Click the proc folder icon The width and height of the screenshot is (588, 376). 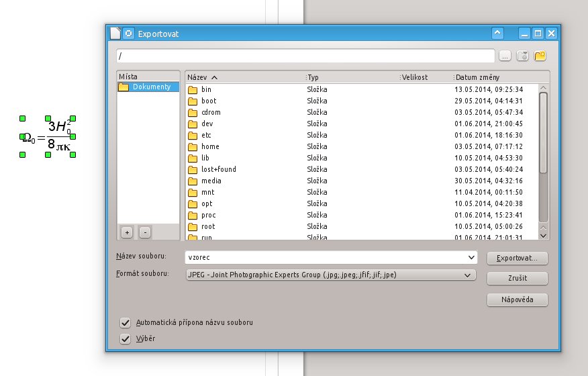(x=193, y=216)
